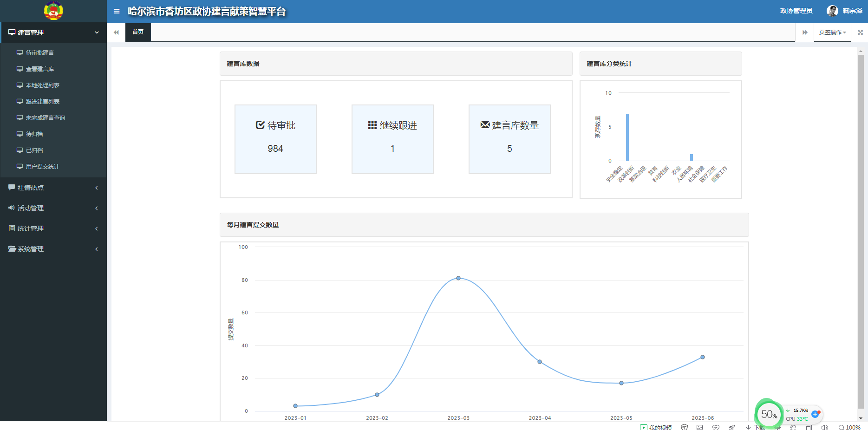Open the 继续跟进 card showing 1
The width and height of the screenshot is (868, 430).
392,139
